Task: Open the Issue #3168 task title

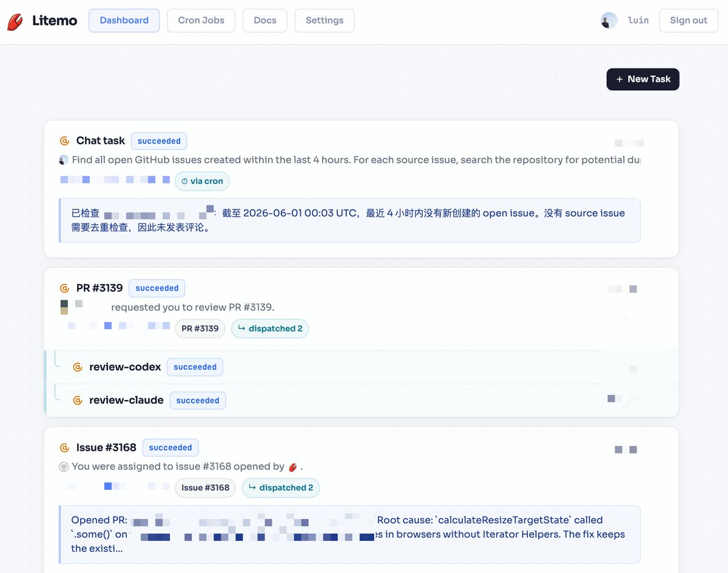Action: click(x=106, y=448)
